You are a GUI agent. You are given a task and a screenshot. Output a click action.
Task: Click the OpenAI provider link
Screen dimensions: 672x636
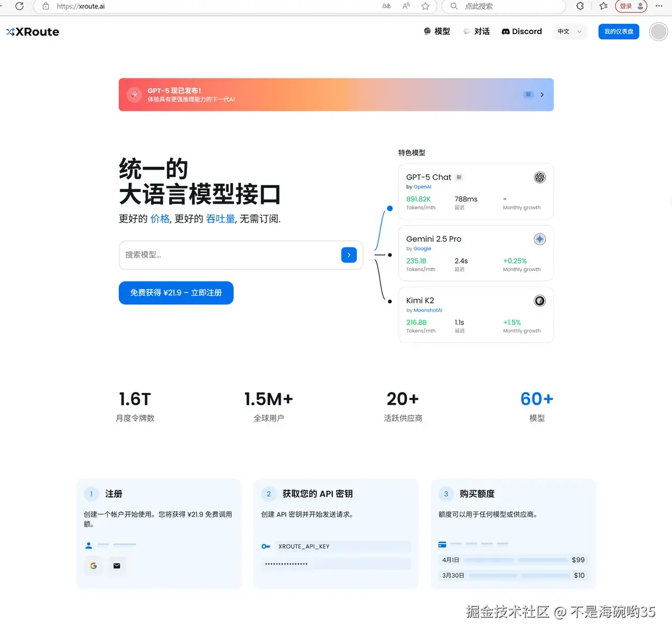click(422, 187)
